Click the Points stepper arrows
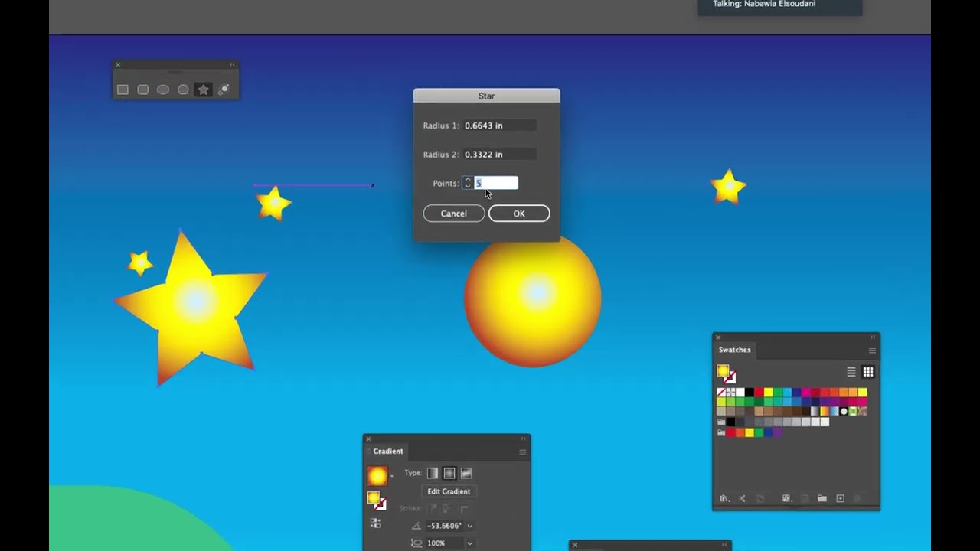Viewport: 980px width, 551px height. [x=467, y=183]
